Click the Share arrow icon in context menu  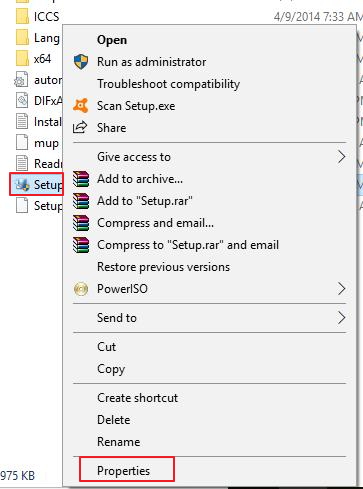(x=80, y=128)
